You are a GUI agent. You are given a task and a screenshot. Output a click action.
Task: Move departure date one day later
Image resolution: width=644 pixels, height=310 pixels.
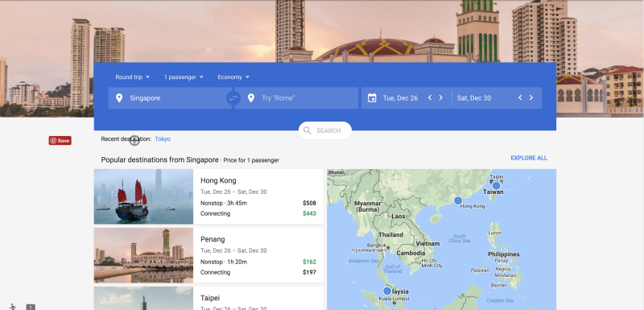click(440, 97)
